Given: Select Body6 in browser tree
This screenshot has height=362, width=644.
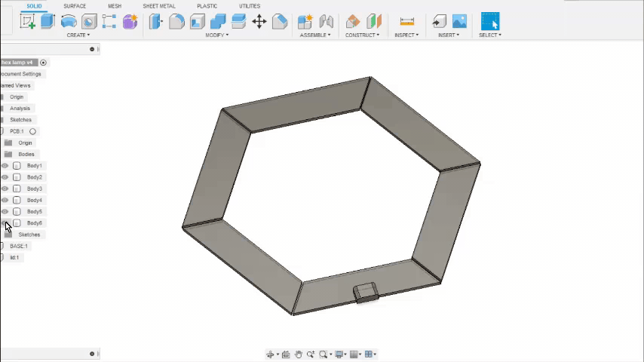Looking at the screenshot, I should 35,223.
